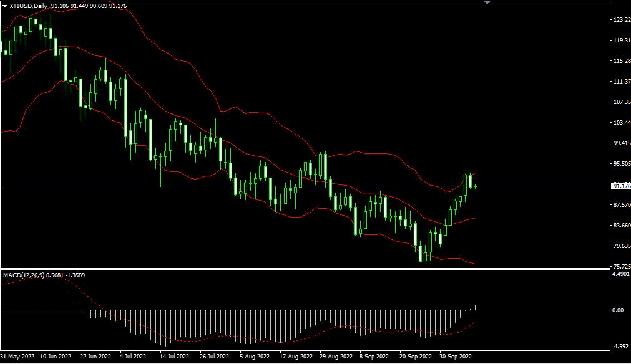Click the 22 Jun 2022 date label
This screenshot has height=364, width=631.
[x=95, y=357]
